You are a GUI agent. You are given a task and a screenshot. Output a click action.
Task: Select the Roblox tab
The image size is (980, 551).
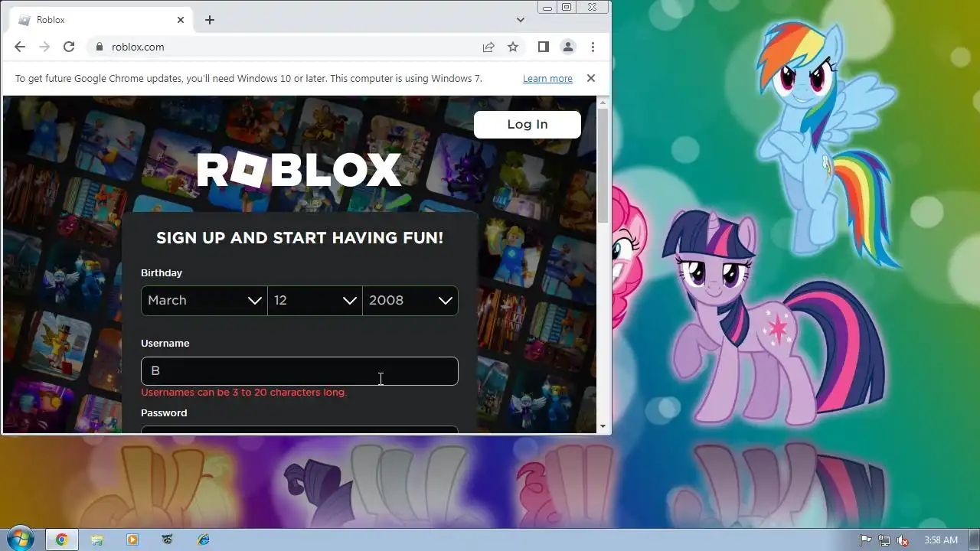click(x=100, y=20)
